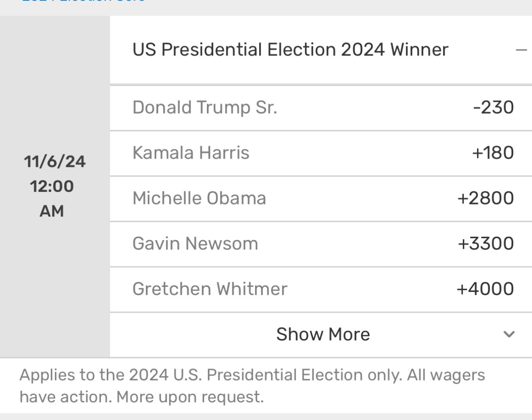Click the Donald Trump Sr. name
This screenshot has width=532, height=420.
coord(205,108)
